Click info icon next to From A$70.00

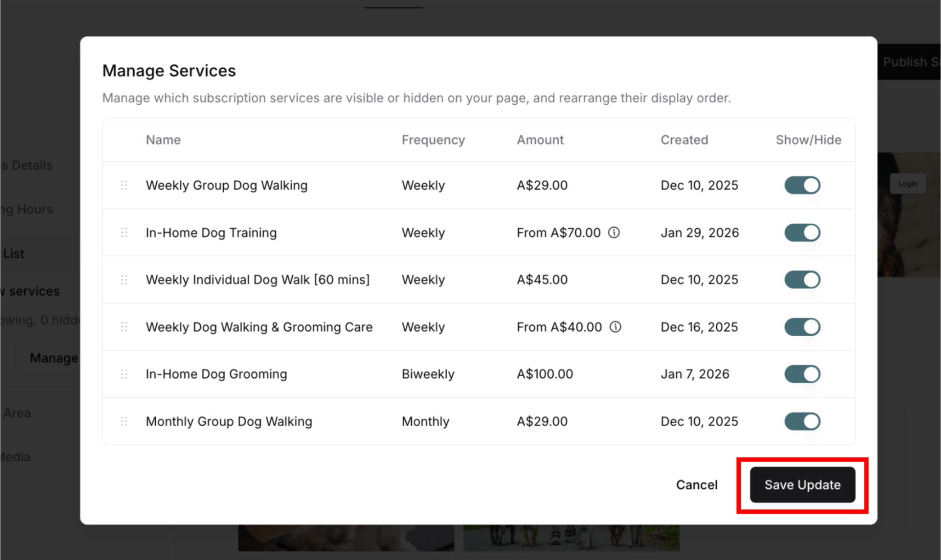(614, 232)
